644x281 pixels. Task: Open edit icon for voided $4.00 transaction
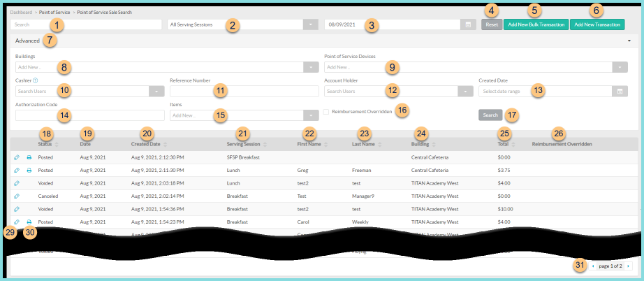tap(17, 183)
